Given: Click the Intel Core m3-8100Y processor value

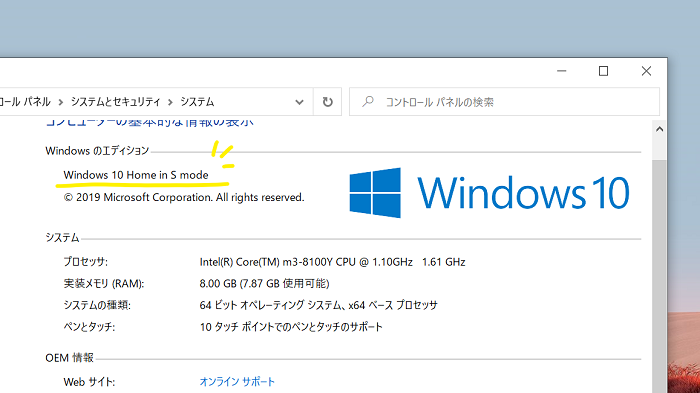Looking at the screenshot, I should point(332,262).
